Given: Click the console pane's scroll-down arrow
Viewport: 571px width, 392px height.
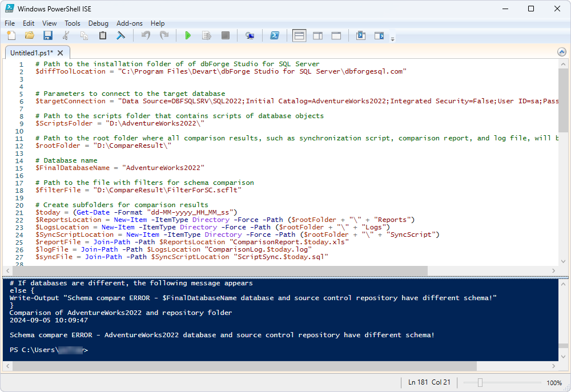Looking at the screenshot, I should (x=564, y=357).
